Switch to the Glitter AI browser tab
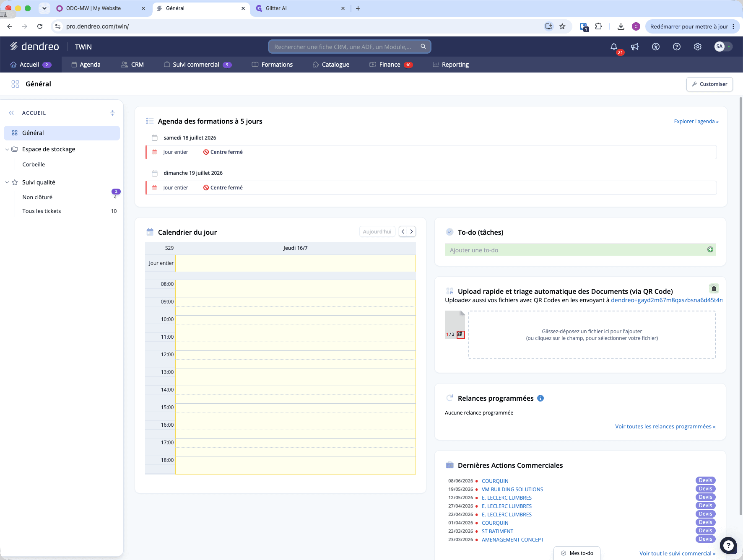Screen dimensions: 743x560 (x=300, y=8)
